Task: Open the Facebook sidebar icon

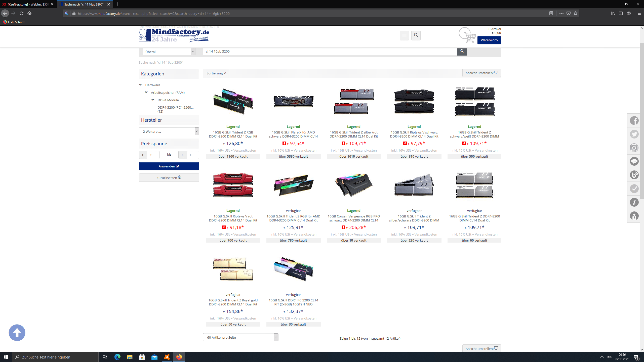Action: click(634, 121)
